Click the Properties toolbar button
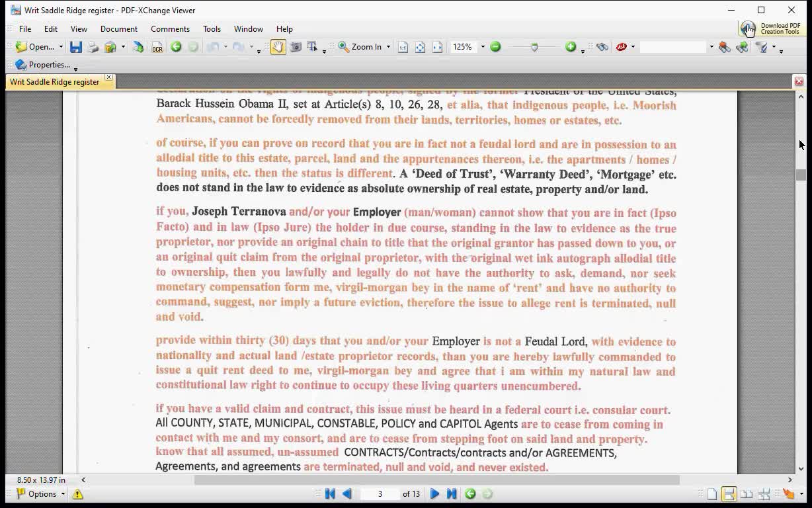The image size is (812, 508). [43, 65]
